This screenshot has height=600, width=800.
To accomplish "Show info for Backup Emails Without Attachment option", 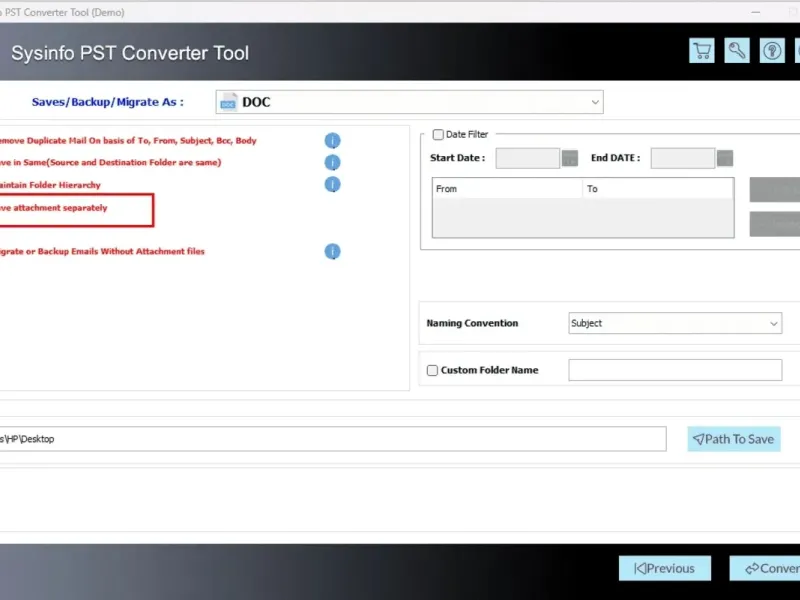I will [x=333, y=252].
